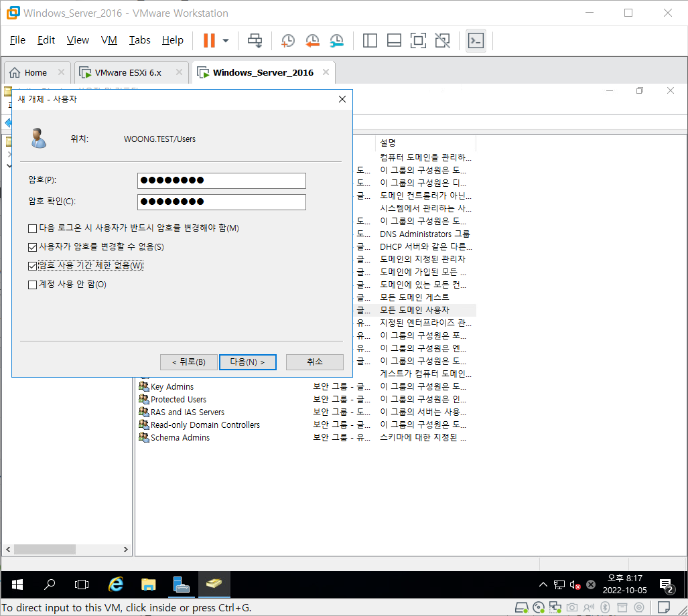This screenshot has width=688, height=616.
Task: Click the Schema Admins group icon
Action: (x=144, y=437)
